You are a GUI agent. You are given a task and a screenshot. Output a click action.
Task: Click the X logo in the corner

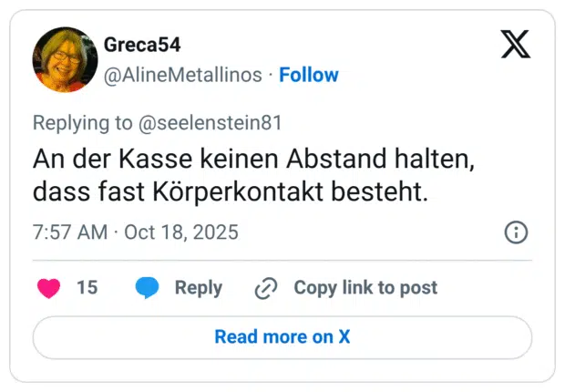tap(516, 44)
